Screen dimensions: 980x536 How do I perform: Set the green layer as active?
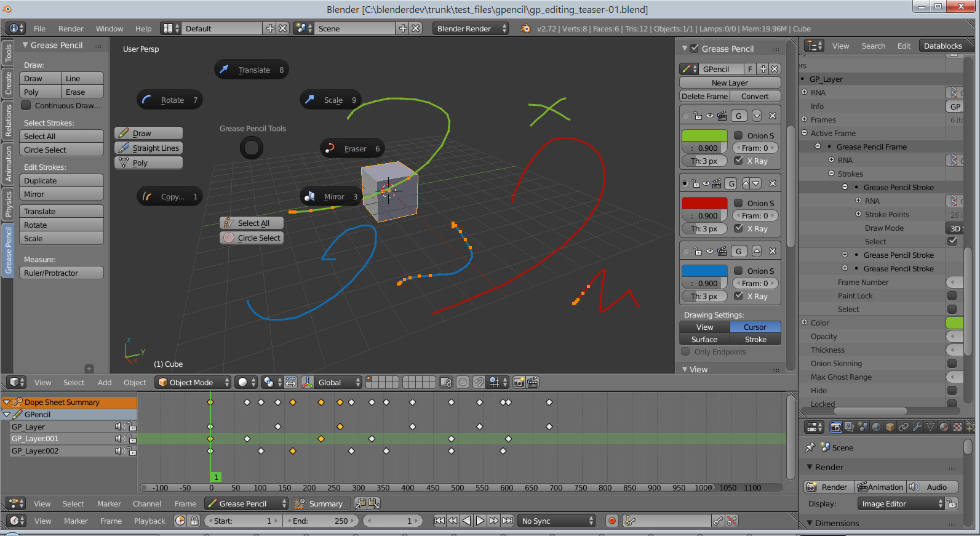pos(685,116)
